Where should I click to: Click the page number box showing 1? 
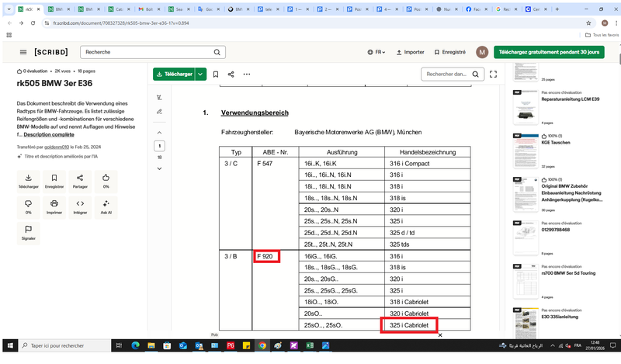pos(159,146)
